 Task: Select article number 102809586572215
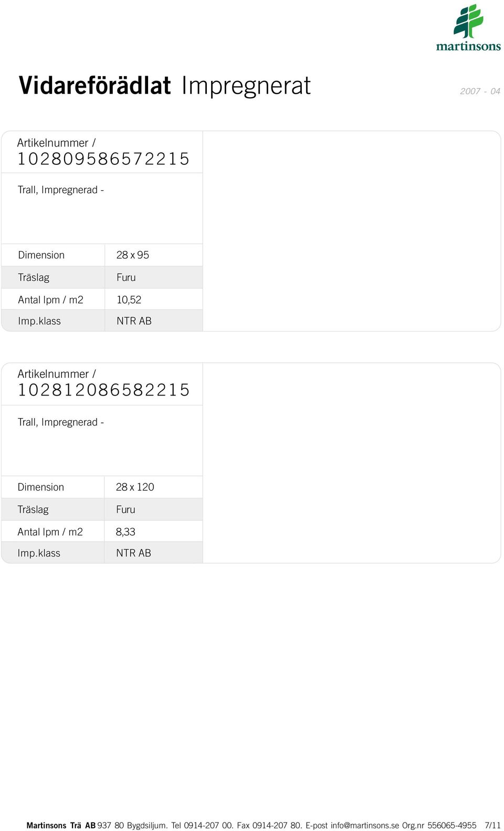point(103,159)
